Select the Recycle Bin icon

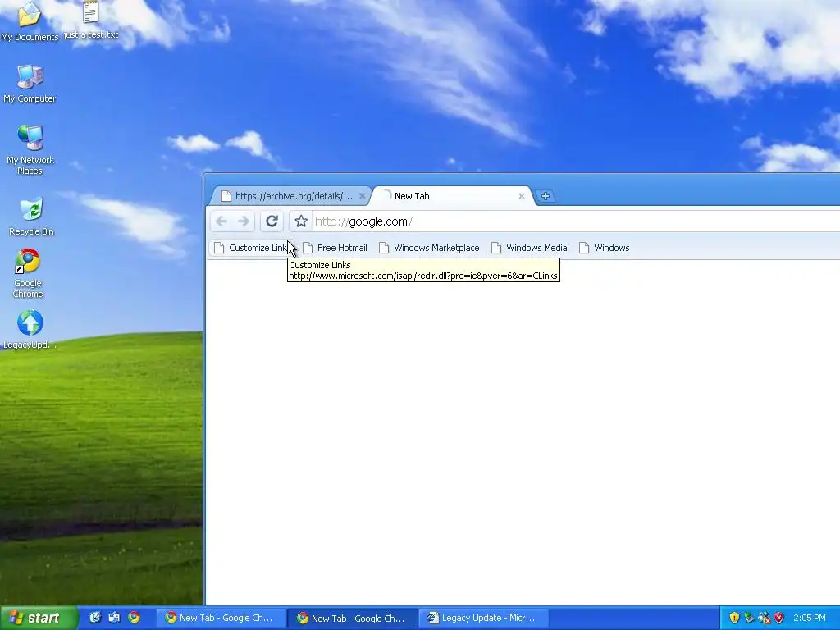31,217
